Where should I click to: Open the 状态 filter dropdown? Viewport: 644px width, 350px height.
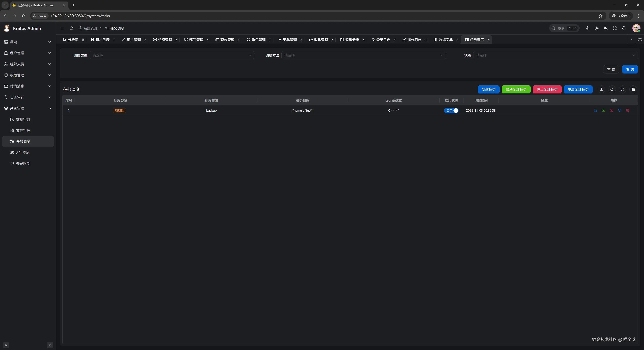pyautogui.click(x=555, y=55)
